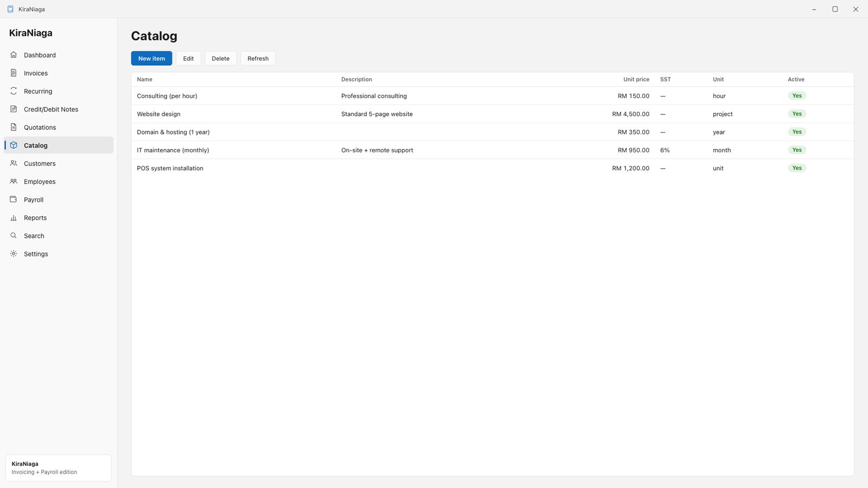This screenshot has height=488, width=868.
Task: Open the Customers list
Action: 59,163
